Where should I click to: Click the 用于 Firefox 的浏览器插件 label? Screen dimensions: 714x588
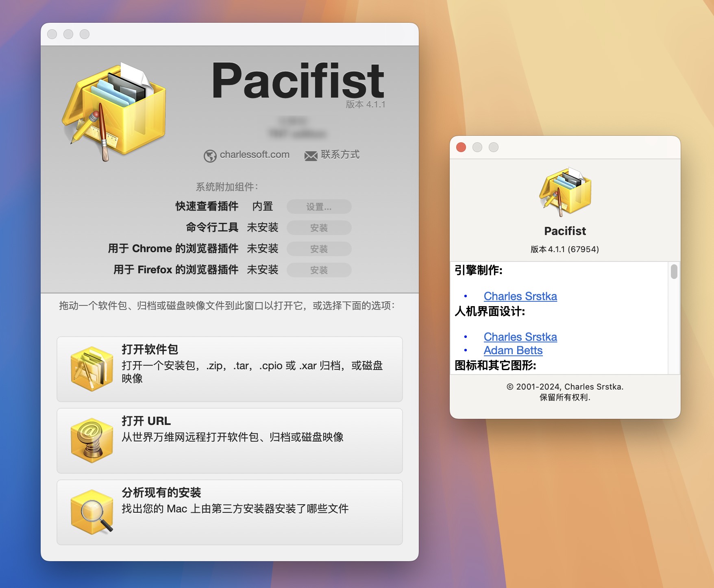pos(176,270)
